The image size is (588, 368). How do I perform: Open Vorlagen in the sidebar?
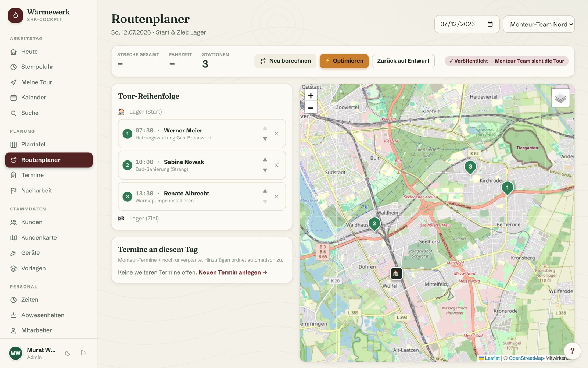point(49,268)
